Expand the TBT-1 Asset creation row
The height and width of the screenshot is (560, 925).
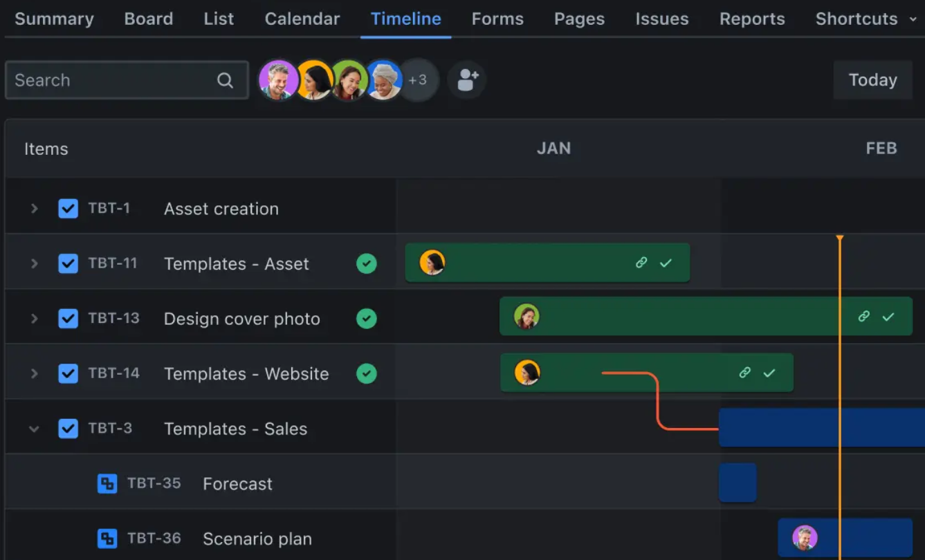(34, 208)
